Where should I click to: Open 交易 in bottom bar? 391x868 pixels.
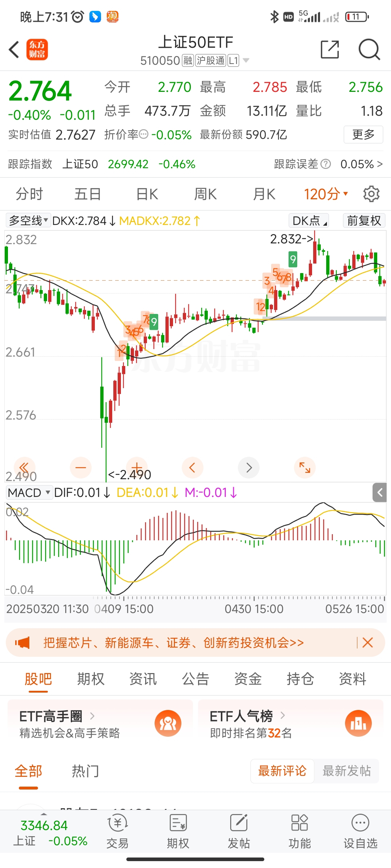pos(117,831)
